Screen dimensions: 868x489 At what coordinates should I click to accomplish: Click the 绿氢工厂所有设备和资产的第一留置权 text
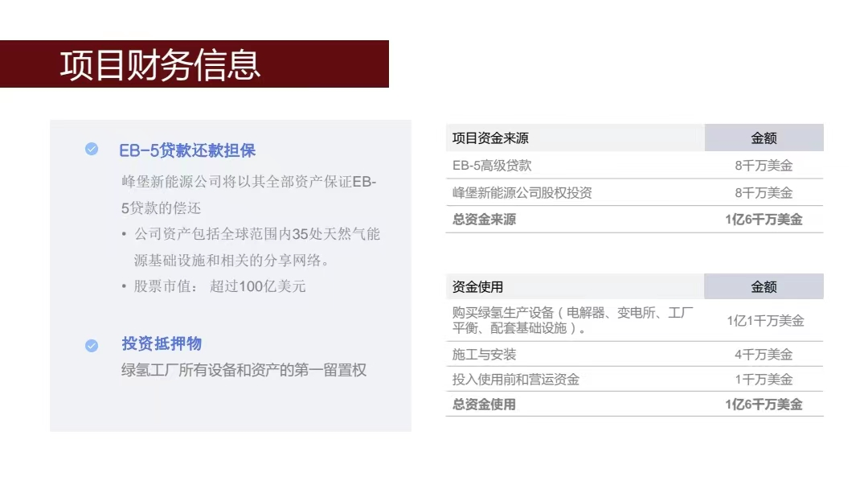tap(244, 371)
